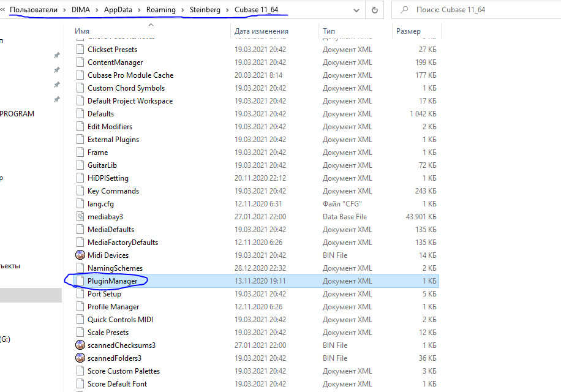The height and width of the screenshot is (392, 561).
Task: Navigate to Пользователи in the breadcrumb
Action: click(34, 10)
